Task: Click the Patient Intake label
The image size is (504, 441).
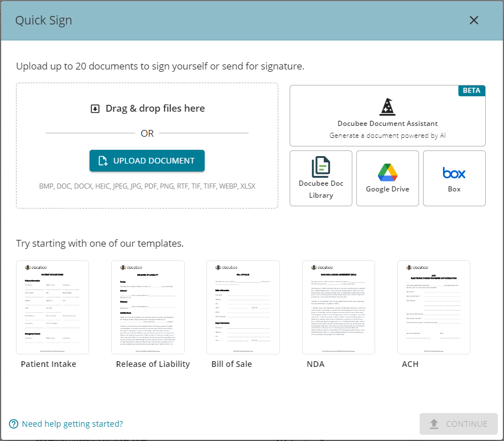Action: click(48, 364)
